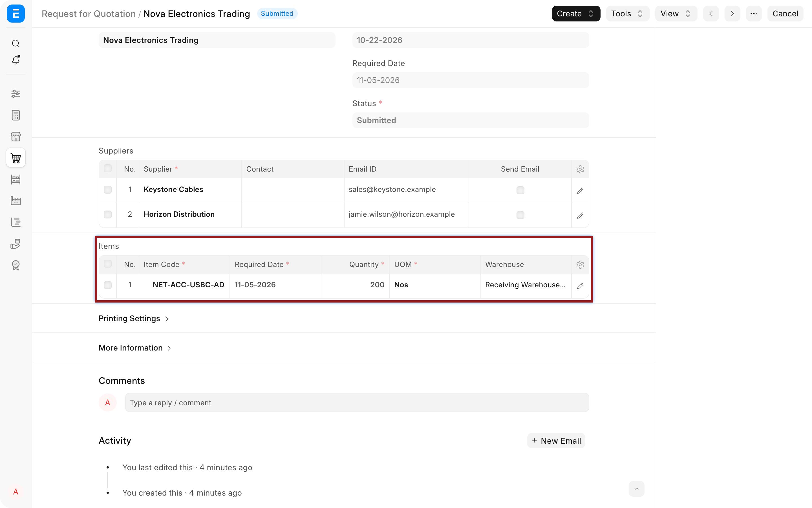The height and width of the screenshot is (508, 812).
Task: Open the projects chart sidebar icon
Action: tap(16, 222)
